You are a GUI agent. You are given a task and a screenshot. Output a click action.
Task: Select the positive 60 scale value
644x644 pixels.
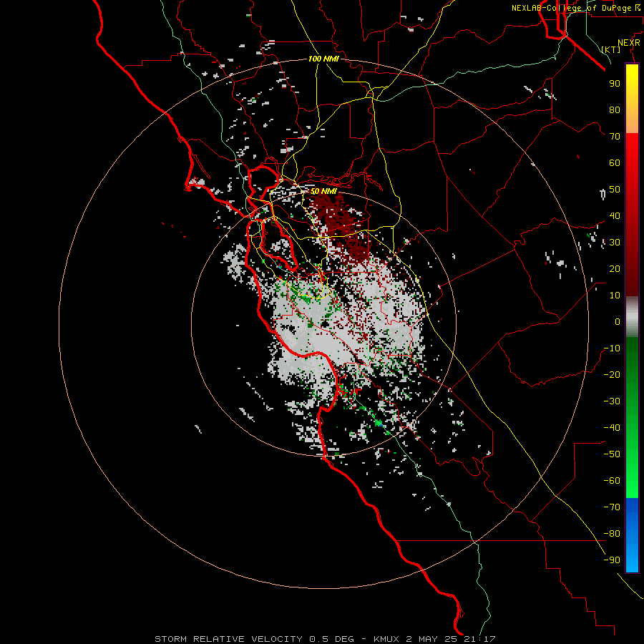615,162
